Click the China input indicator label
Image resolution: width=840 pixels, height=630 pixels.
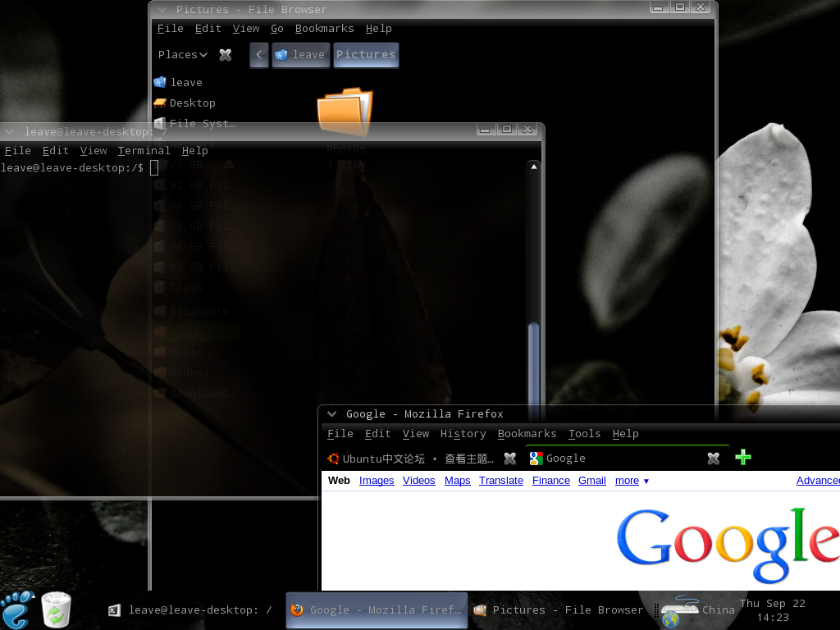[x=719, y=609]
